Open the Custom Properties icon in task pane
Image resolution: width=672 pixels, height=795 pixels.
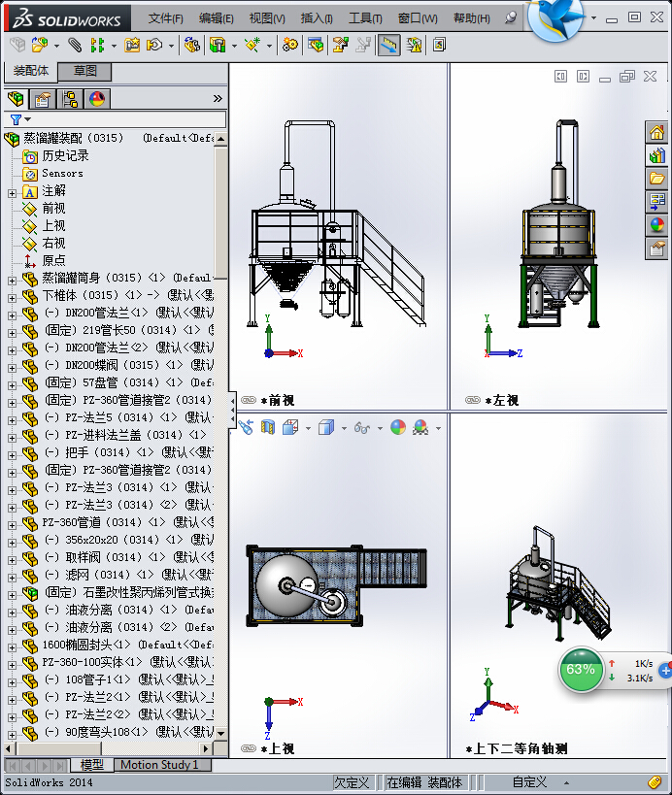click(656, 248)
